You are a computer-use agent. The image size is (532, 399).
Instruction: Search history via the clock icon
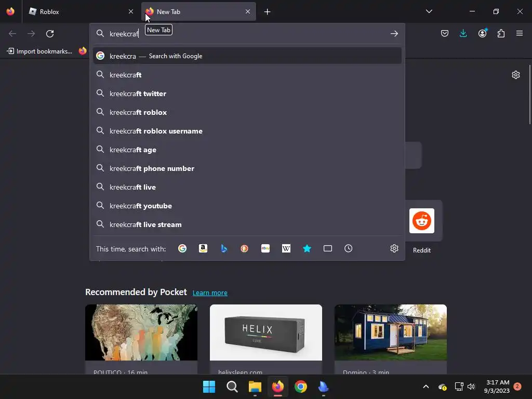(x=349, y=249)
